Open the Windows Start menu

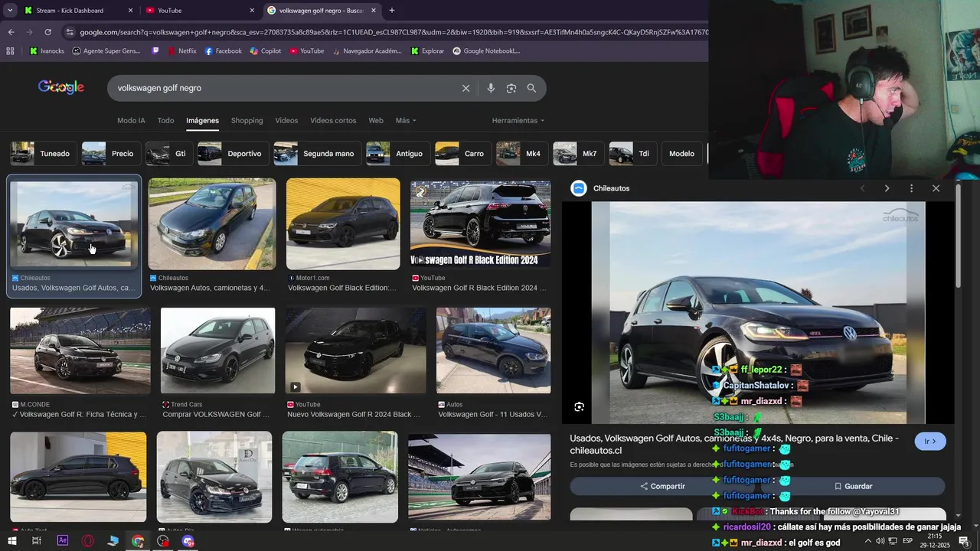pyautogui.click(x=11, y=541)
